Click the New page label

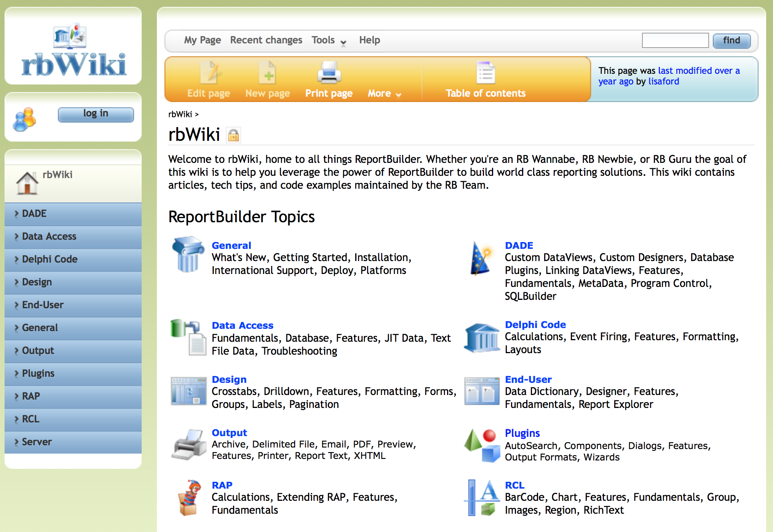[268, 94]
